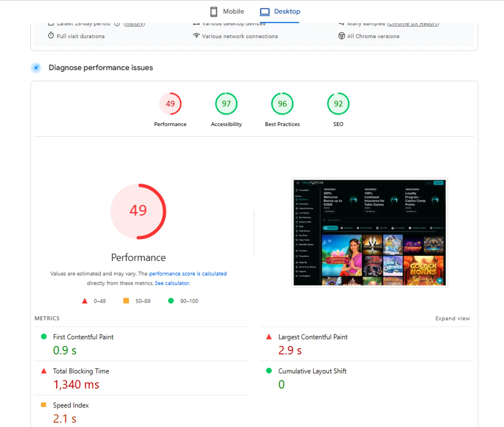The height and width of the screenshot is (427, 504).
Task: Click the See calculator link
Action: (x=172, y=283)
